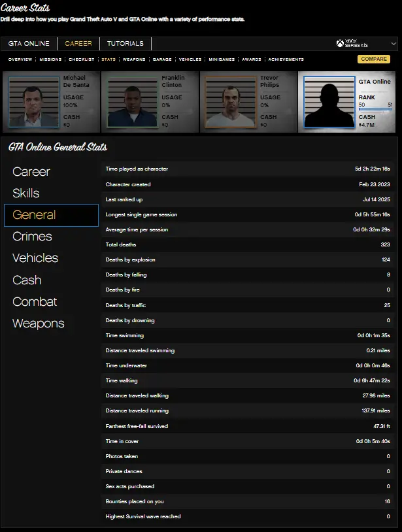The height and width of the screenshot is (532, 402).
Task: Click 'Farthest free-fall survived' label
Action: coord(137,426)
